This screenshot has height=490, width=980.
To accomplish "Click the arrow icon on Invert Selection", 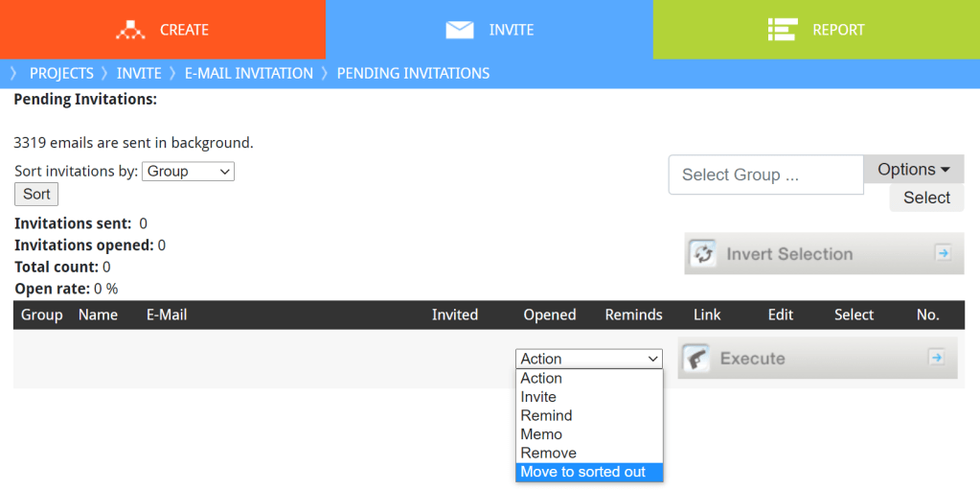I will click(x=943, y=253).
